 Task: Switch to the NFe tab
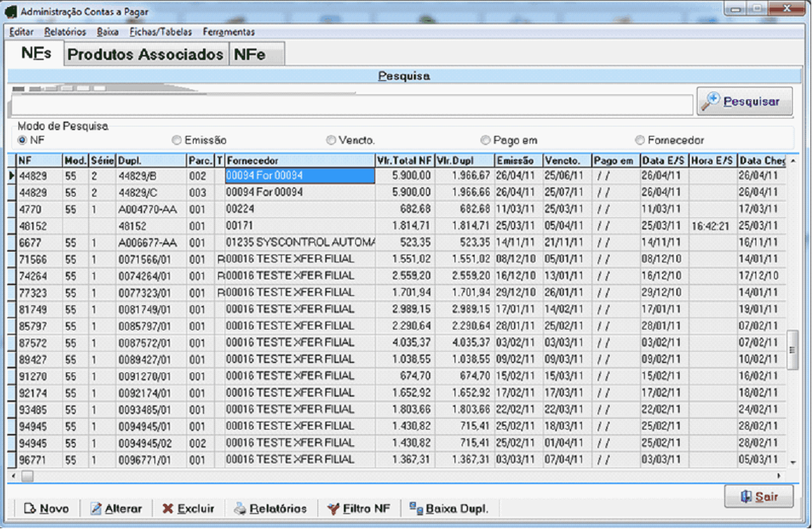click(249, 55)
